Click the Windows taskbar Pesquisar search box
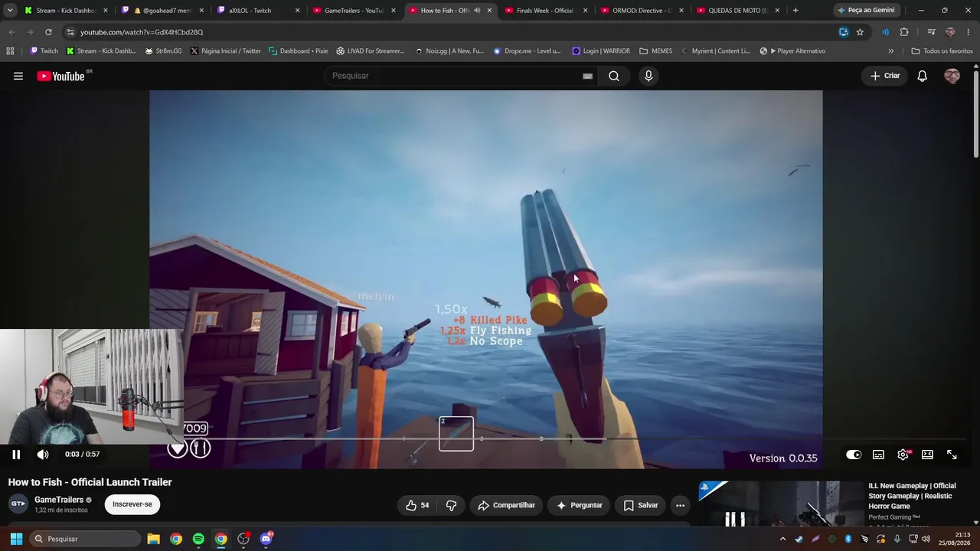Screen dimensions: 980x551 pyautogui.click(x=83, y=539)
